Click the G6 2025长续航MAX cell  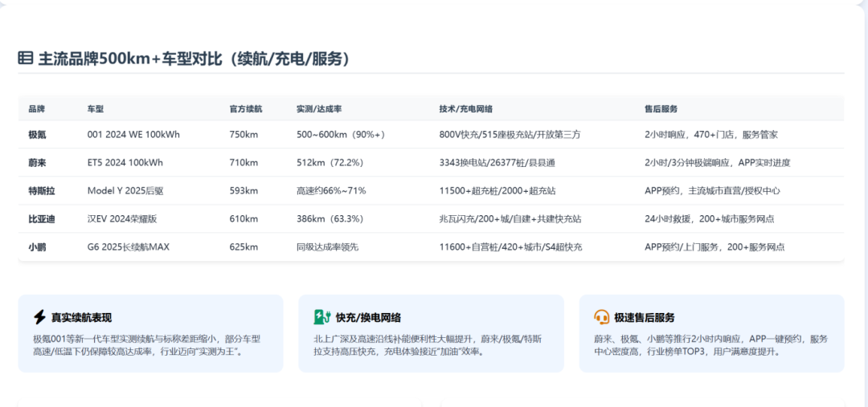(x=129, y=247)
